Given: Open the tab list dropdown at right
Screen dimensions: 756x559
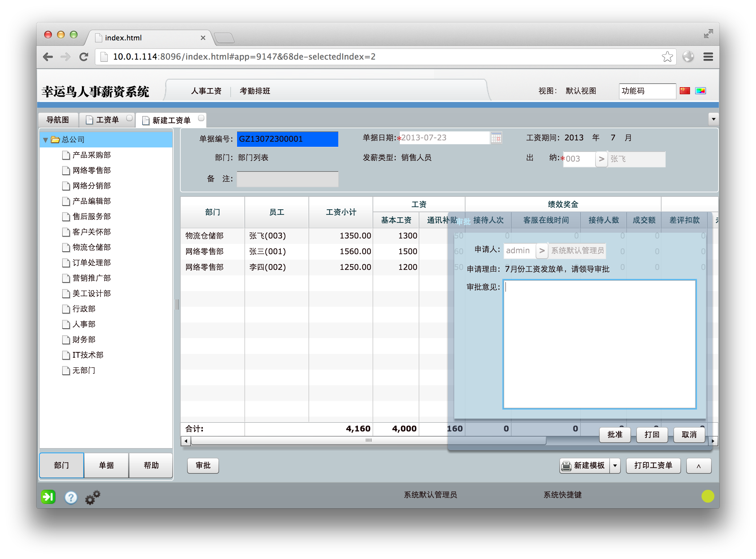Looking at the screenshot, I should 713,119.
